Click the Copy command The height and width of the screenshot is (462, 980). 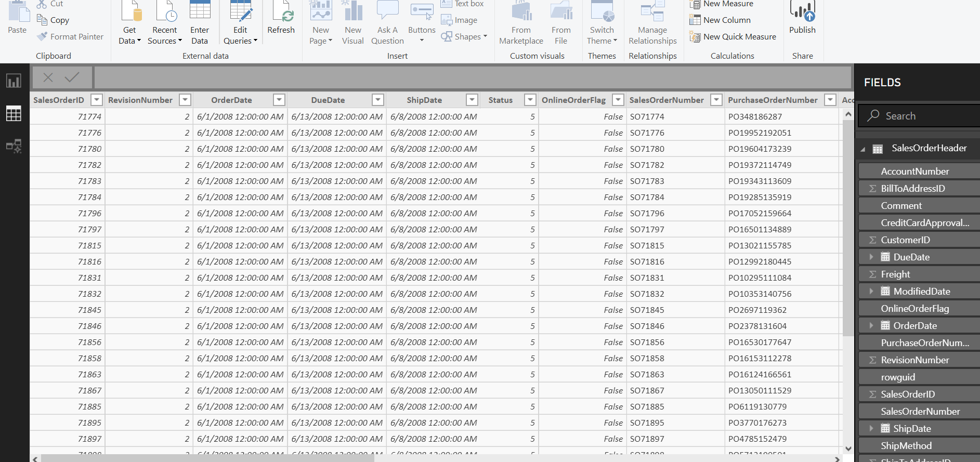click(x=53, y=20)
